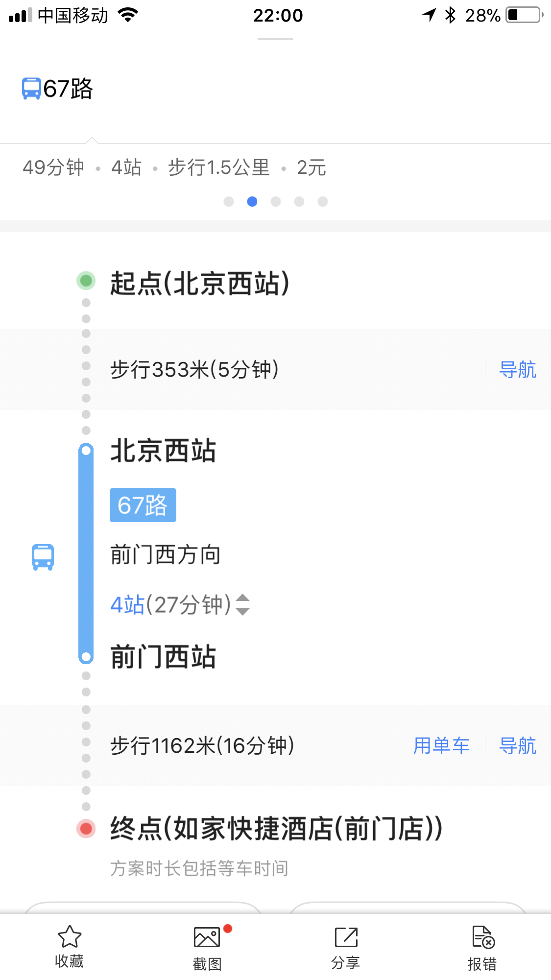This screenshot has width=551, height=980.
Task: Select the first route page dot
Action: coord(229,202)
